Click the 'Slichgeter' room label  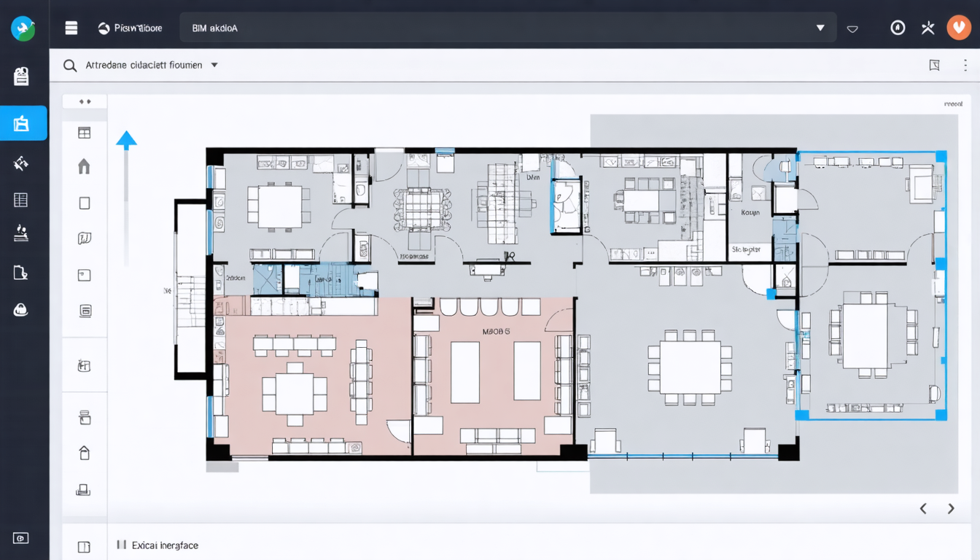click(x=746, y=249)
